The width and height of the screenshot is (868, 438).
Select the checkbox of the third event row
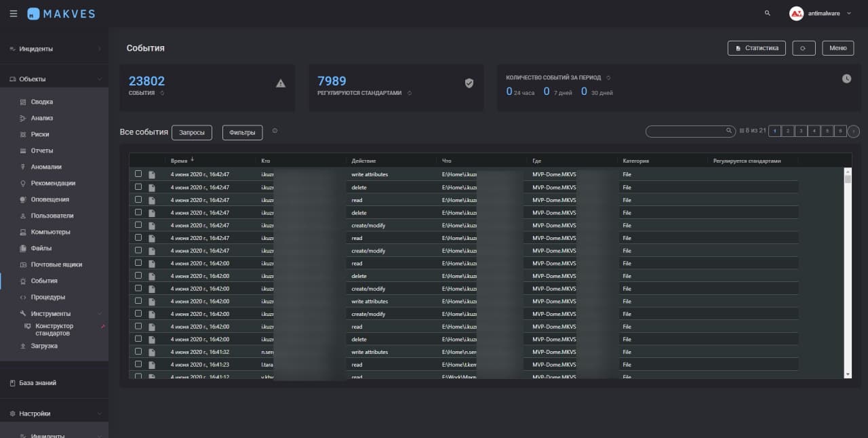click(x=138, y=199)
